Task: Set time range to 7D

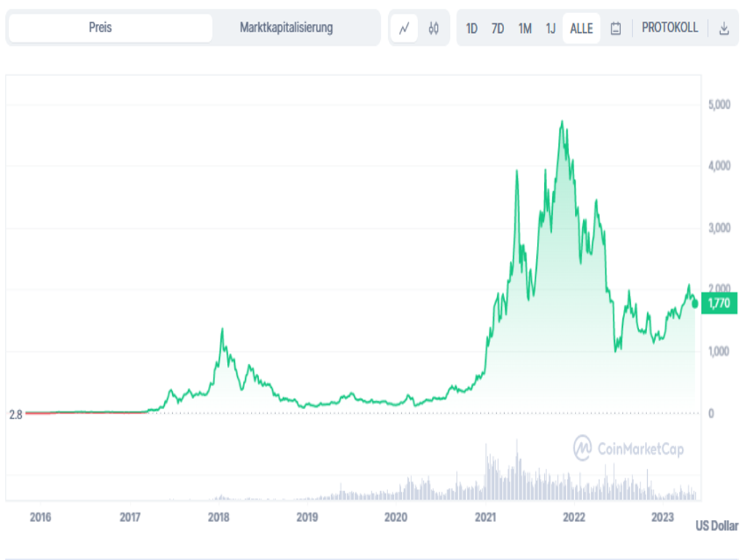Action: pos(498,28)
